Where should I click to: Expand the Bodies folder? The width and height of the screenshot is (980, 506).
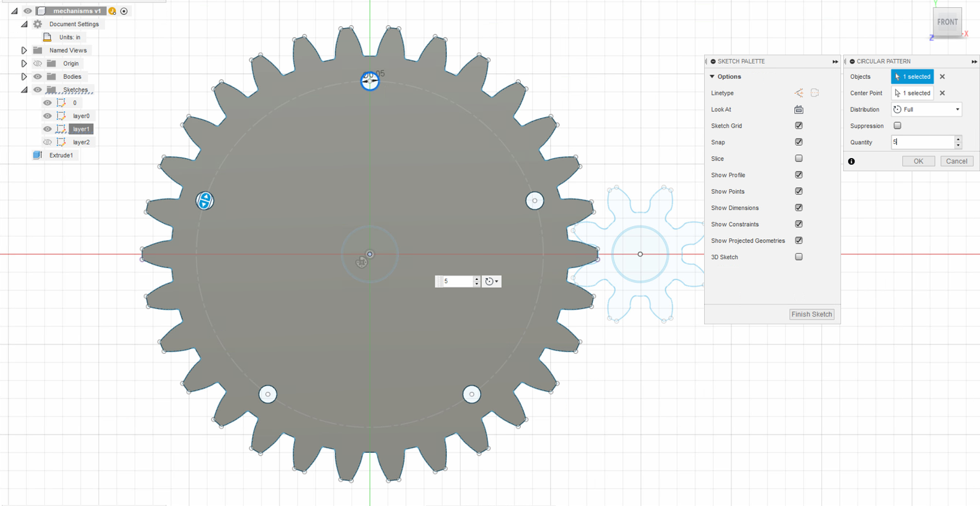click(x=24, y=77)
